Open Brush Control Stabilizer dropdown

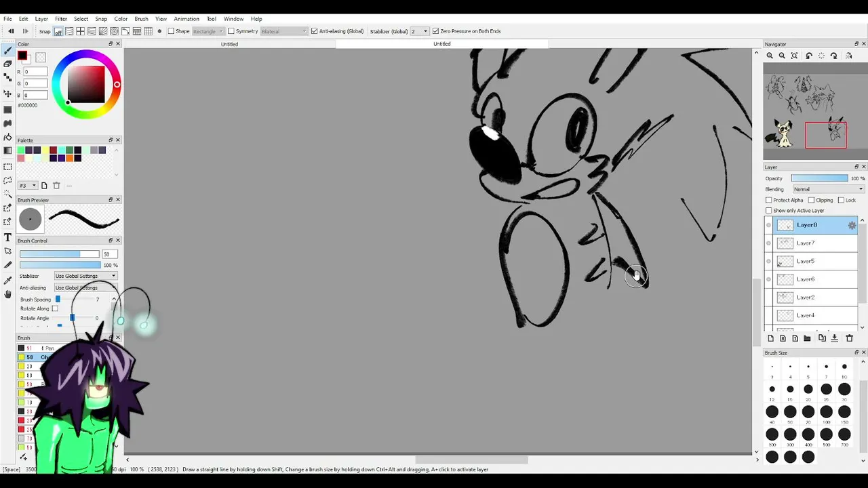pos(85,276)
